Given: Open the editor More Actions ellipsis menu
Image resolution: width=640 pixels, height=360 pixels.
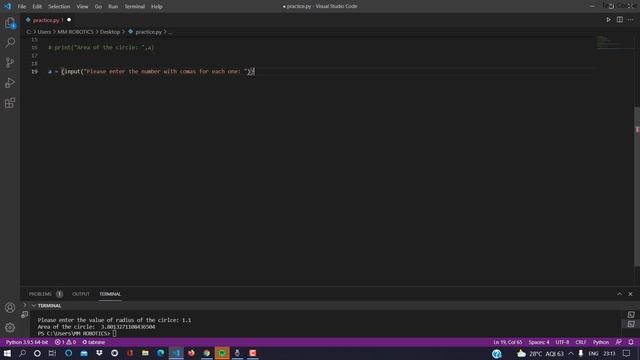Looking at the screenshot, I should (x=631, y=20).
